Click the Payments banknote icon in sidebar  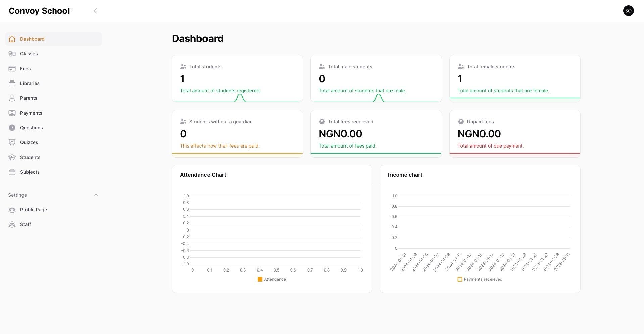coord(12,113)
